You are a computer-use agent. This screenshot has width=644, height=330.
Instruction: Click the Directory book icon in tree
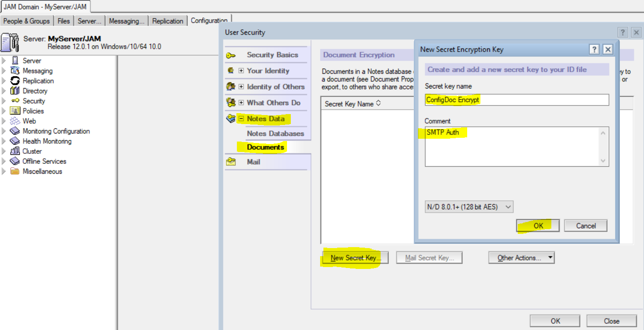(15, 91)
